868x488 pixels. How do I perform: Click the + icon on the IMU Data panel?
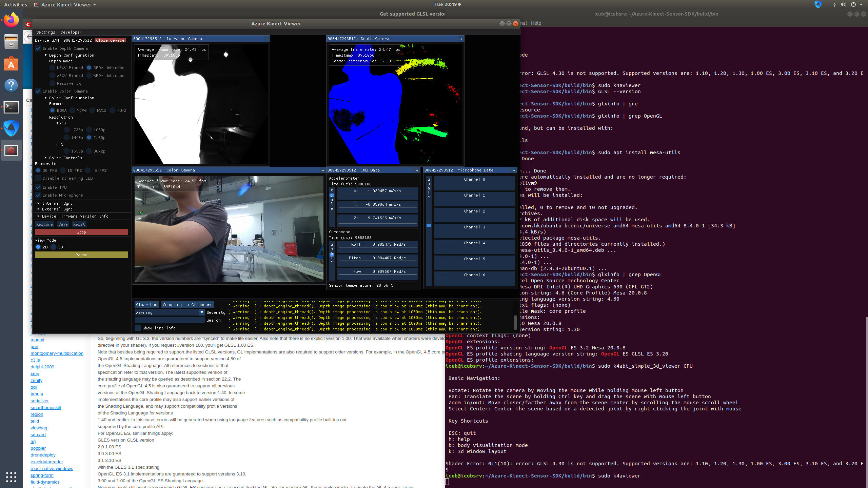[417, 170]
